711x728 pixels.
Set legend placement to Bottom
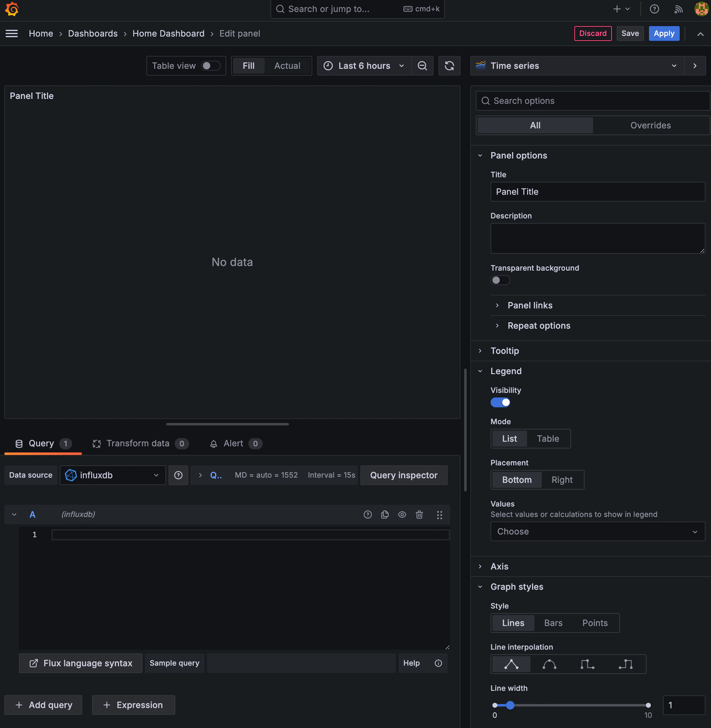(x=517, y=480)
